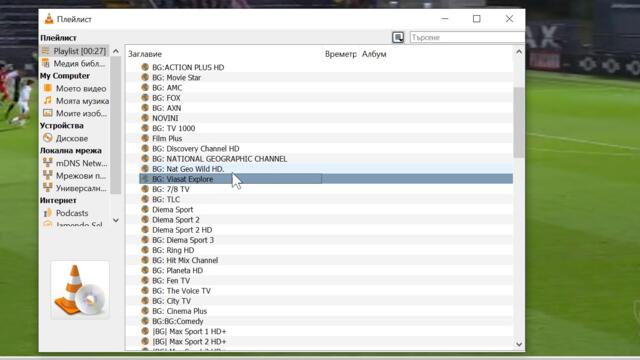This screenshot has width=640, height=360.
Task: Select Playlist [00:27] in the sidebar
Action: click(75, 51)
